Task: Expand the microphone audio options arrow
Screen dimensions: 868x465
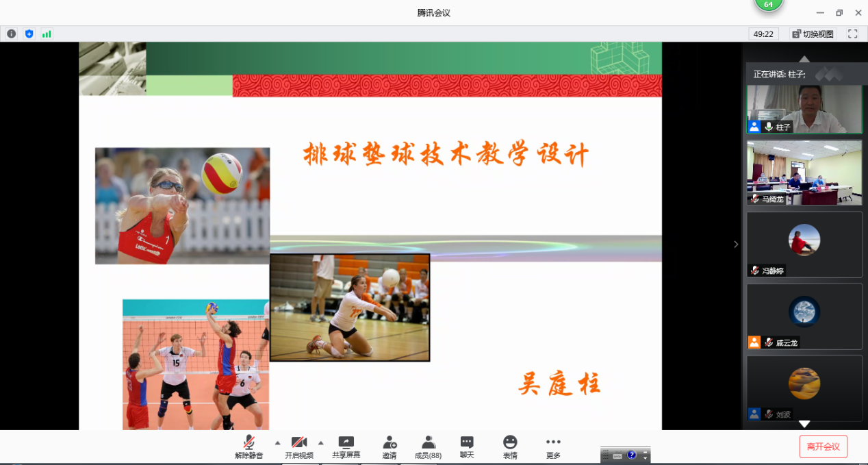Action: tap(277, 442)
